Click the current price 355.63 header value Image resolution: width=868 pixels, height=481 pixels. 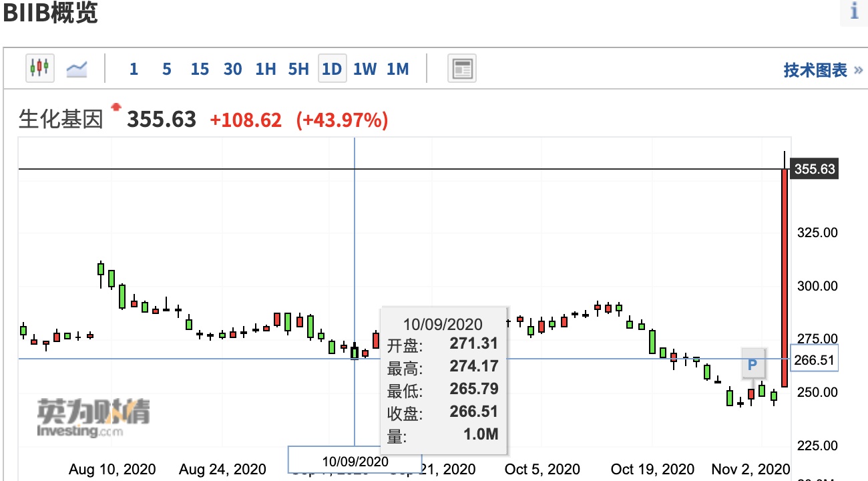pos(162,120)
